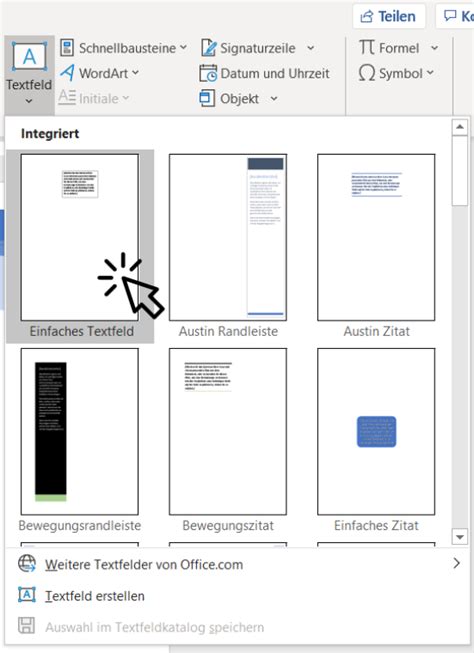The height and width of the screenshot is (653, 474).
Task: Click the WordArt icon
Action: click(67, 73)
